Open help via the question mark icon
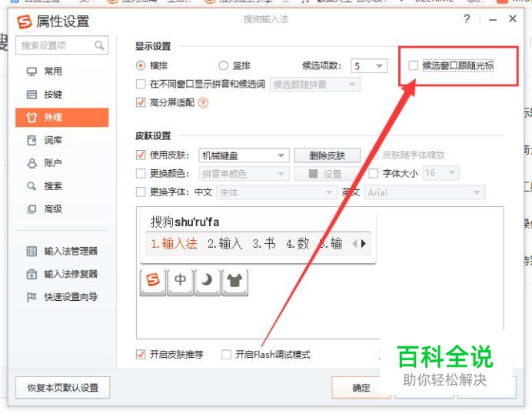Screen dimensions: 532x414 pyautogui.click(x=467, y=18)
